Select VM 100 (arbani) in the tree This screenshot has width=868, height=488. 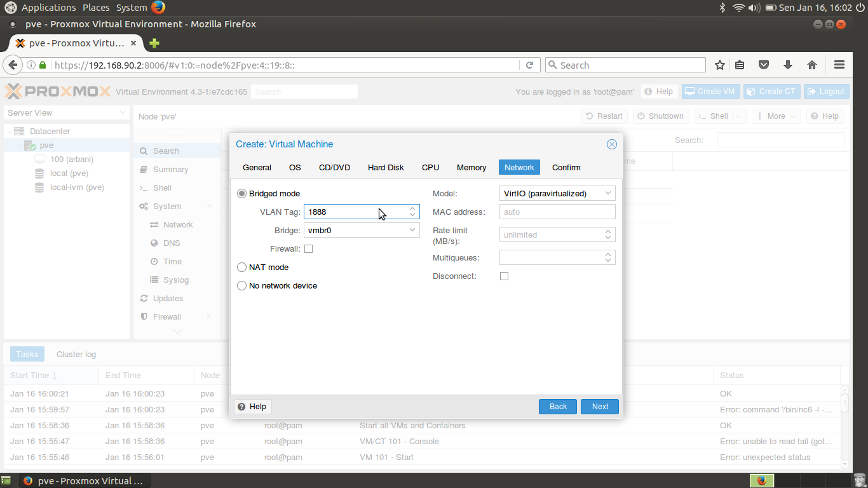click(71, 159)
